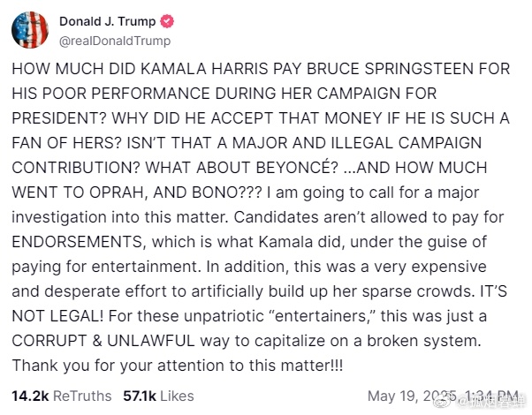Click the capitalized word ENDORSEMENTS
The height and width of the screenshot is (415, 532).
tap(78, 242)
